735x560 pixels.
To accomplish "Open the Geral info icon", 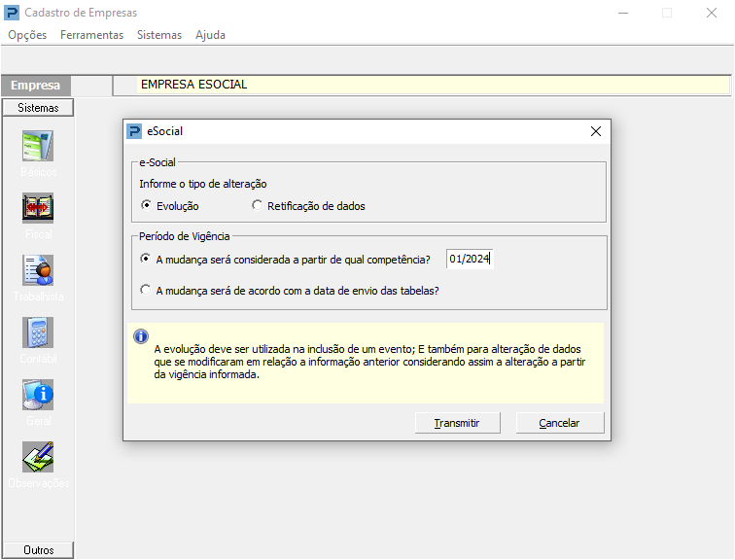I will [38, 395].
